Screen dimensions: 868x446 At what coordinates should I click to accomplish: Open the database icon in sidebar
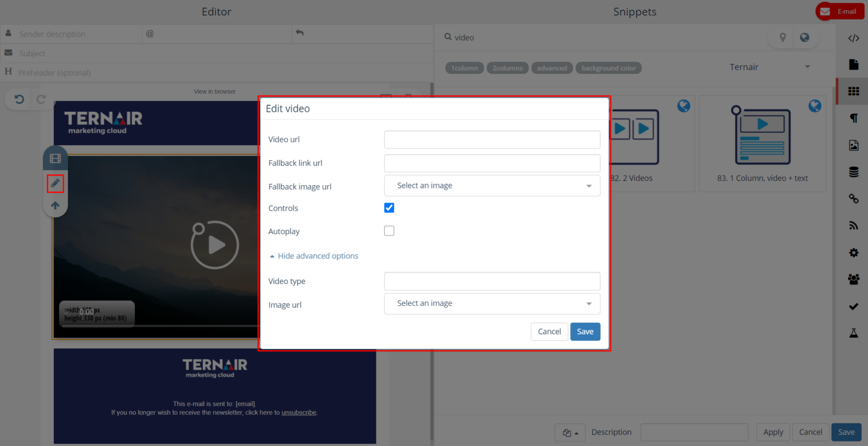click(x=853, y=172)
